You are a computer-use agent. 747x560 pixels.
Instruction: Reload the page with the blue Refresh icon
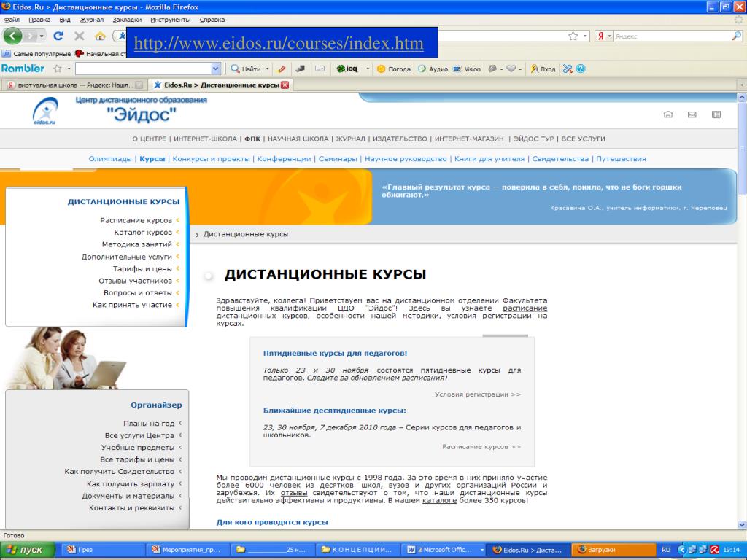58,36
